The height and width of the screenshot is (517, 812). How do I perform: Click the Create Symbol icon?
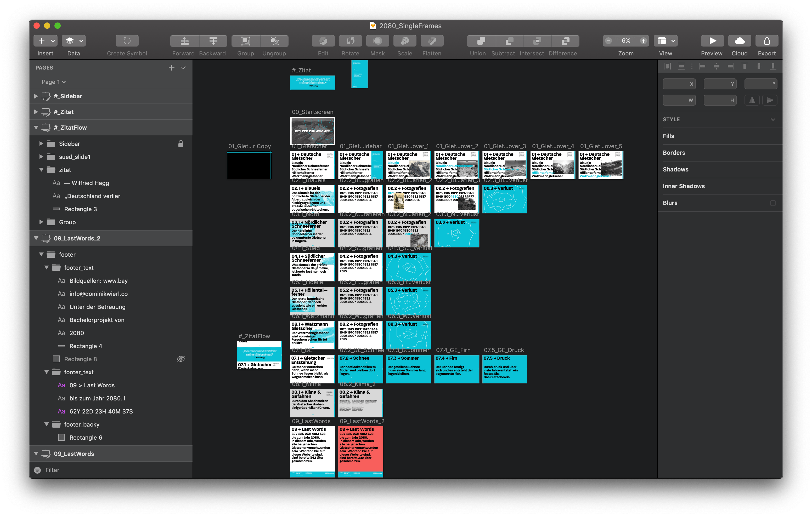point(127,41)
